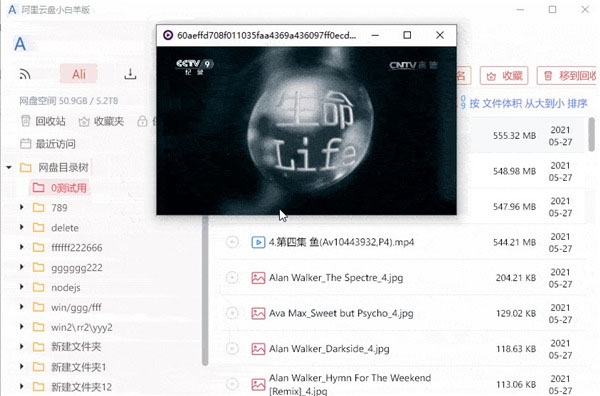Select the 0测试用 folder in tree
600x396 pixels.
(60, 188)
